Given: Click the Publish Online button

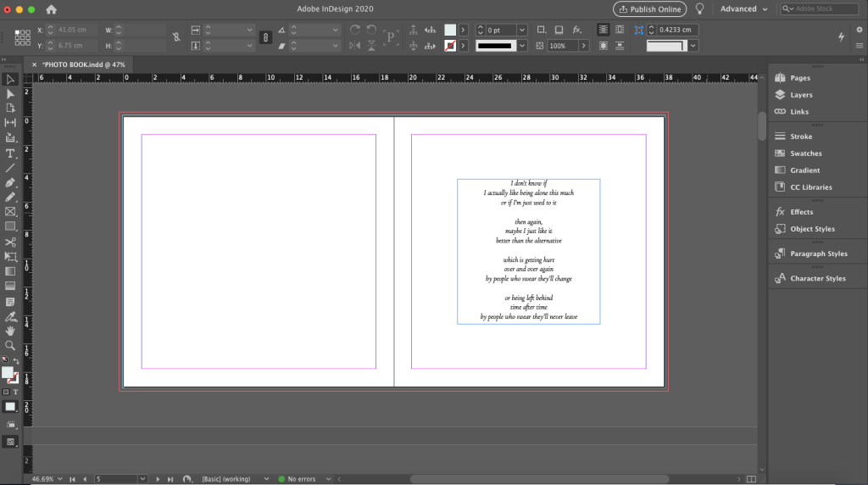Looking at the screenshot, I should (x=649, y=9).
